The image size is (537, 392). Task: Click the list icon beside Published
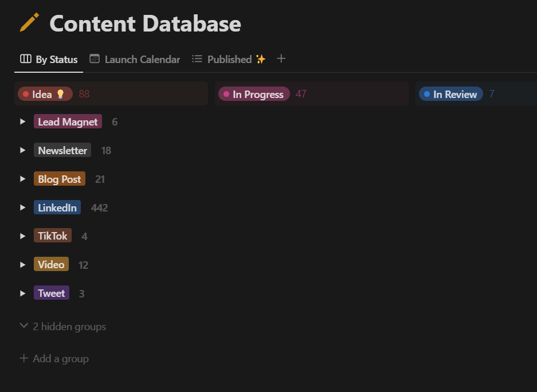pos(197,59)
